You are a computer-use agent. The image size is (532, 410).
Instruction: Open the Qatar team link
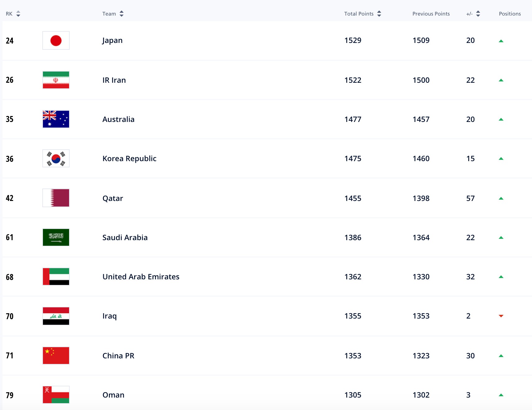(113, 198)
